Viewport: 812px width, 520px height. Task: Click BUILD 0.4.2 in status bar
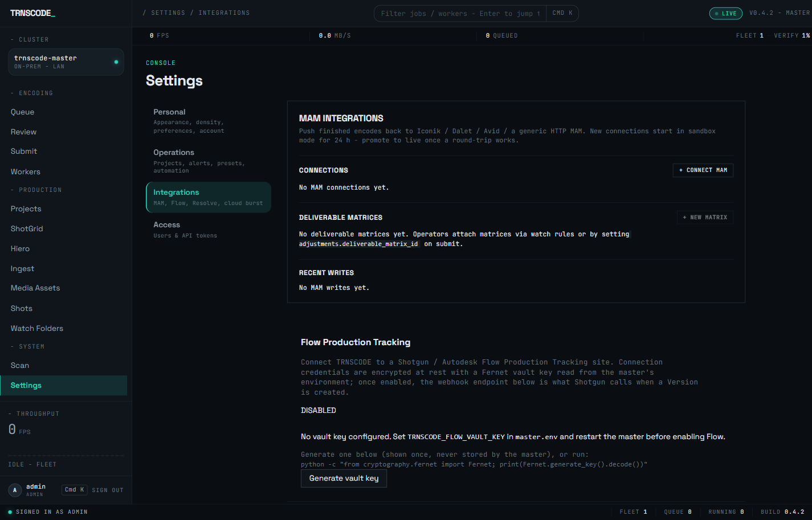(x=782, y=512)
